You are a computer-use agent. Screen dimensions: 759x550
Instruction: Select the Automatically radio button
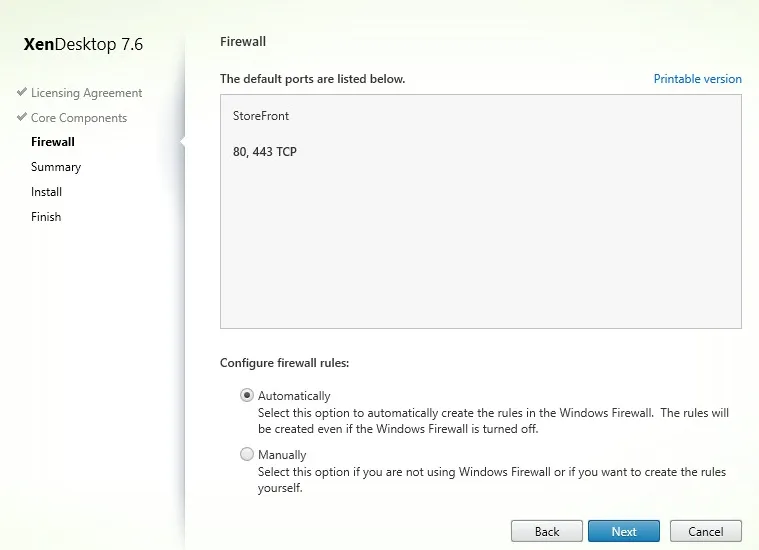point(247,395)
